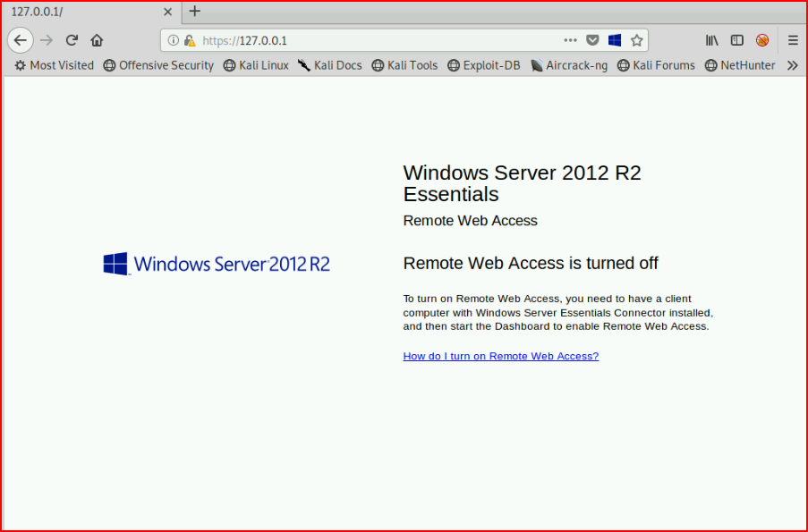808x532 pixels.
Task: Open the Firefox home page
Action: 97,40
